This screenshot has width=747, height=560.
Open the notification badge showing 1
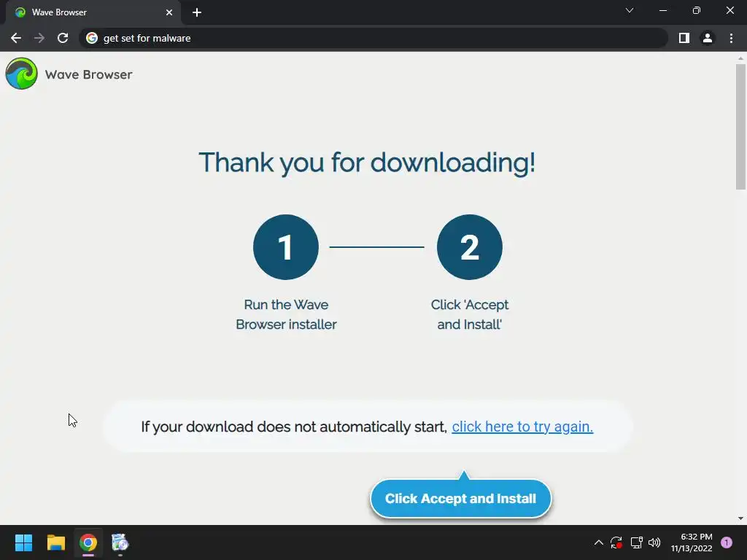(727, 542)
